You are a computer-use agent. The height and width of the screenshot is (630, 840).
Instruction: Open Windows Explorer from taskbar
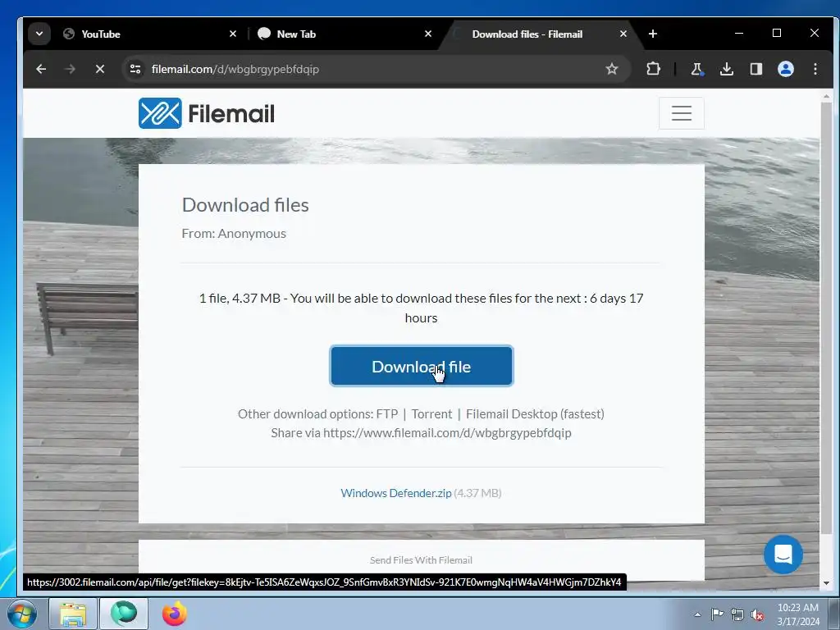click(x=73, y=614)
